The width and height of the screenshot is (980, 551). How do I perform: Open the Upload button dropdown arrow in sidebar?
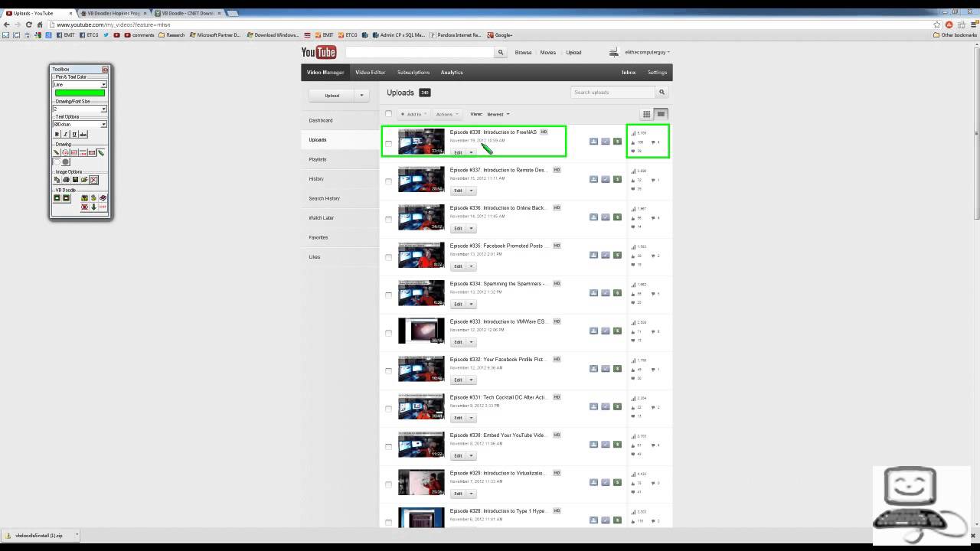361,96
